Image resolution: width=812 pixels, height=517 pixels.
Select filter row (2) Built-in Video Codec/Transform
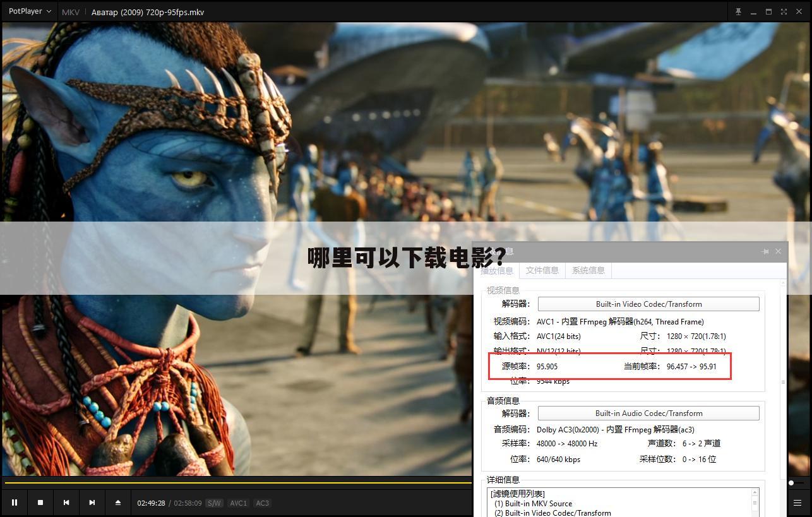coord(552,513)
